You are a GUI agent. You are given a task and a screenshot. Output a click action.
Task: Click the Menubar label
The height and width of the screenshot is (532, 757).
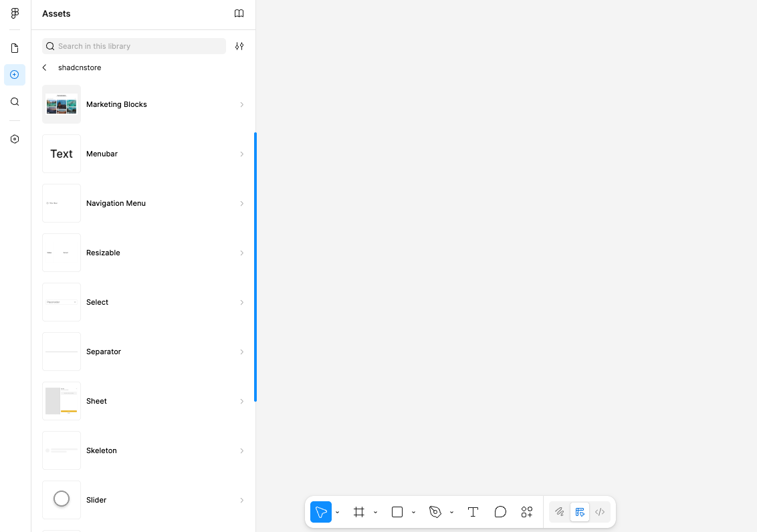(x=102, y=154)
